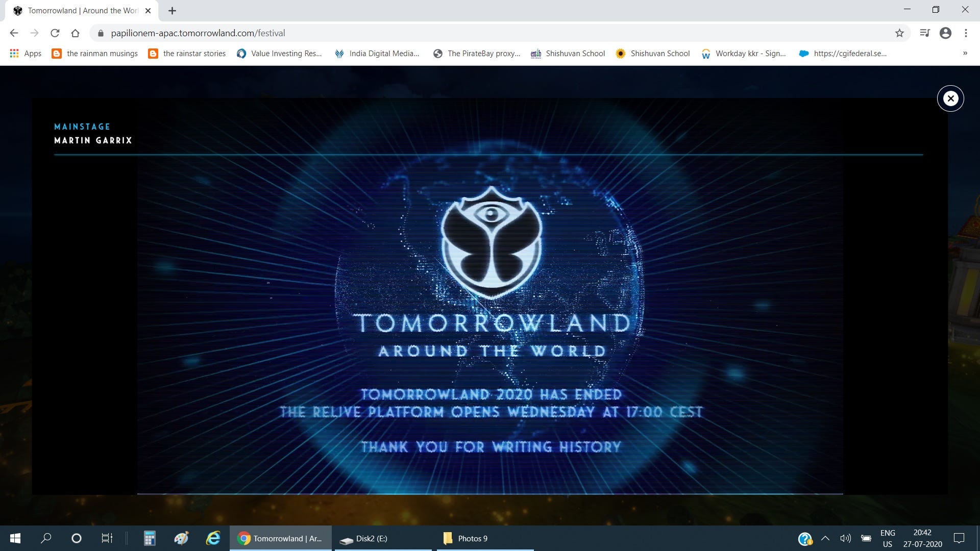
Task: Open the Apps bookmark shortcut
Action: (26, 54)
